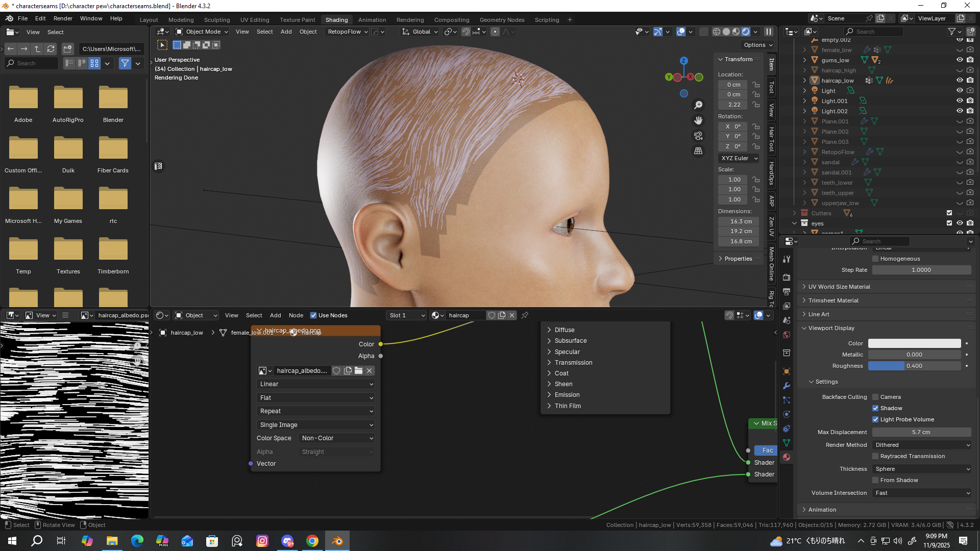
Task: Click the open image folder icon in node
Action: tap(359, 371)
